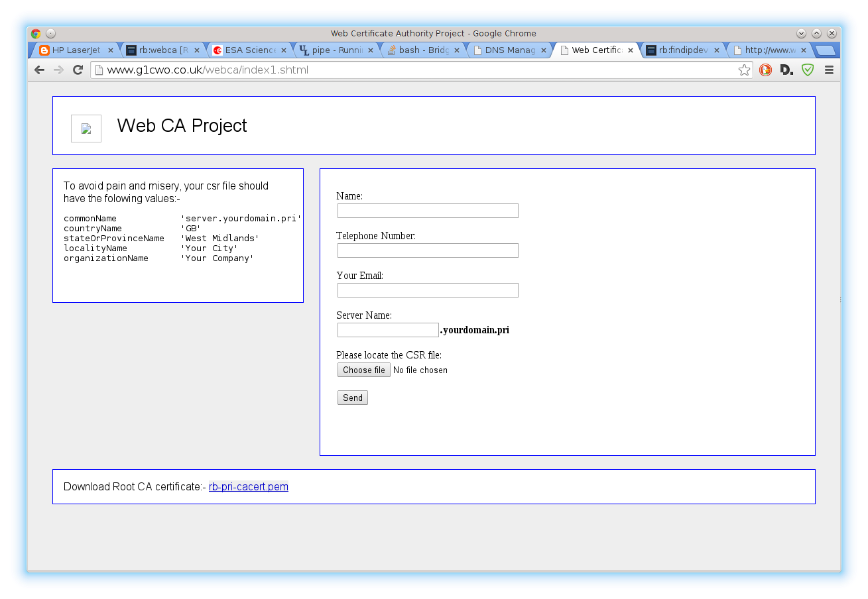This screenshot has width=868, height=599.
Task: Select the Your Email input box
Action: pyautogui.click(x=428, y=290)
